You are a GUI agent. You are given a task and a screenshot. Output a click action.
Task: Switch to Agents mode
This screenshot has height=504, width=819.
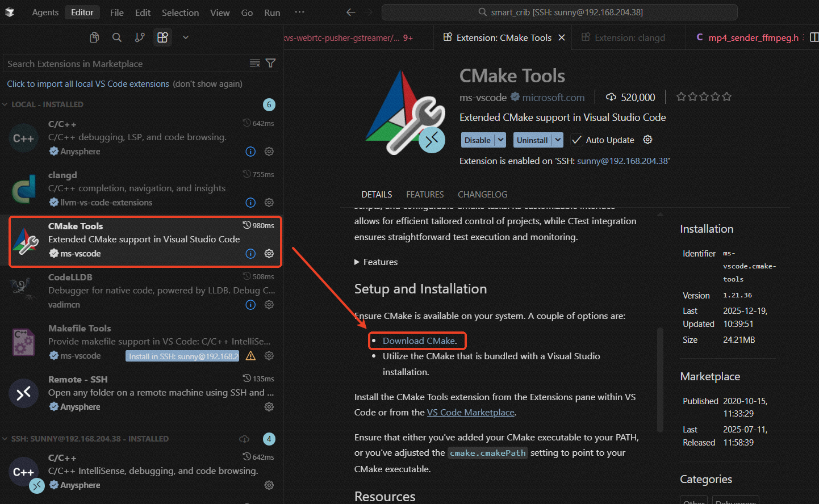(45, 12)
